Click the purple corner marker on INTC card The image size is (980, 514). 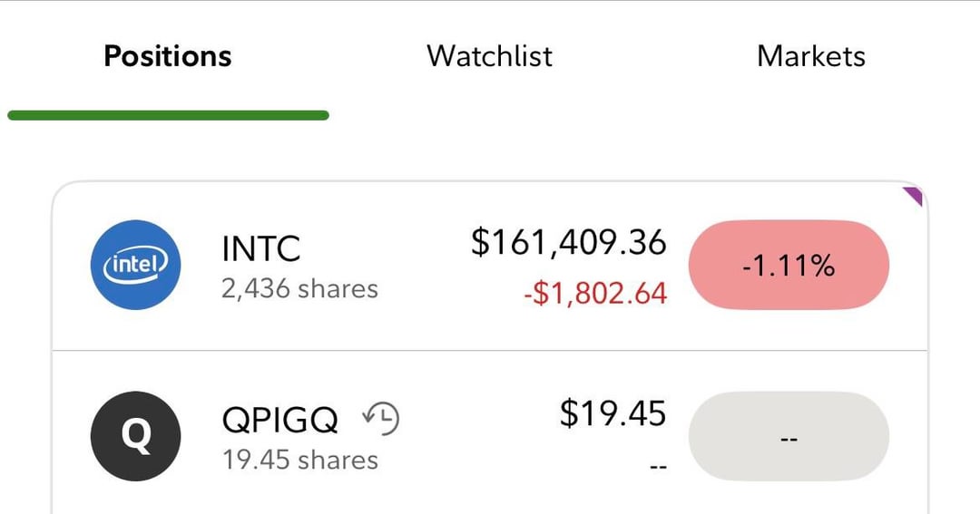pos(913,196)
